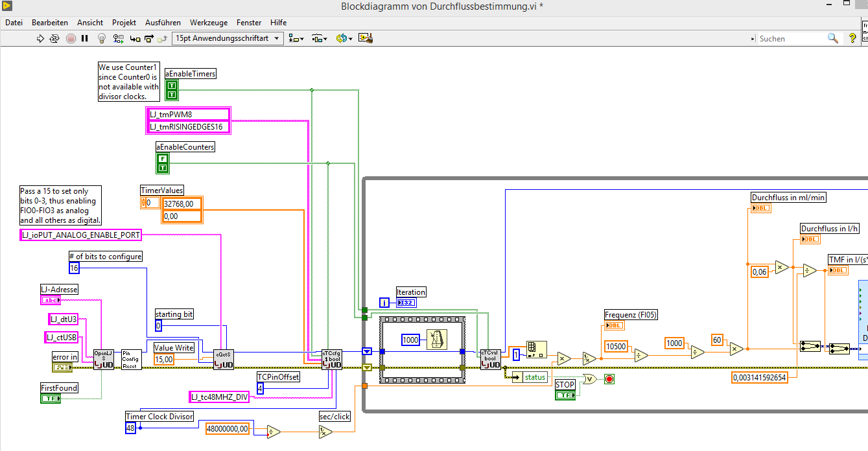Viewport: 868px width, 451px height.
Task: Click the STOP button terminal
Action: pos(565,395)
